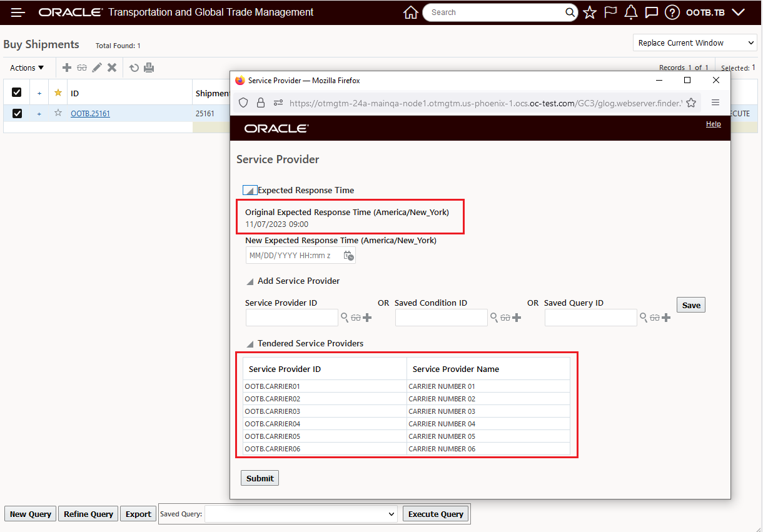Open the help question mark icon

click(672, 13)
